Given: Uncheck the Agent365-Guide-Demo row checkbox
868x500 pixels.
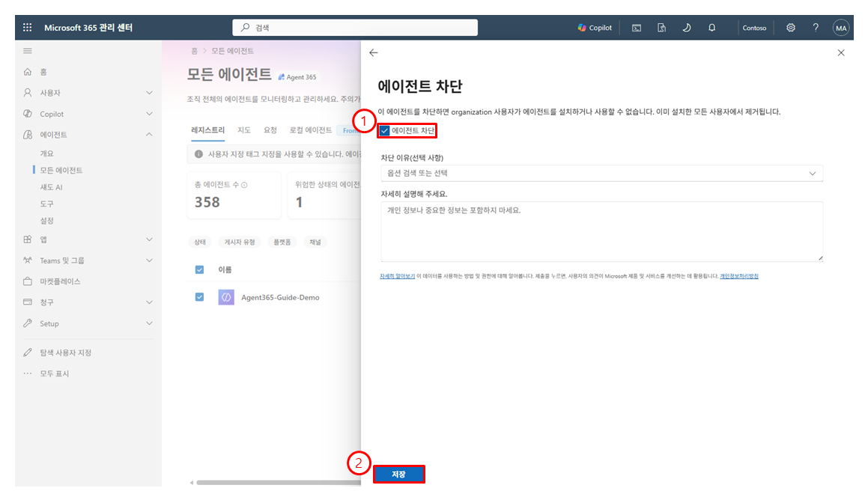Looking at the screenshot, I should click(x=200, y=297).
